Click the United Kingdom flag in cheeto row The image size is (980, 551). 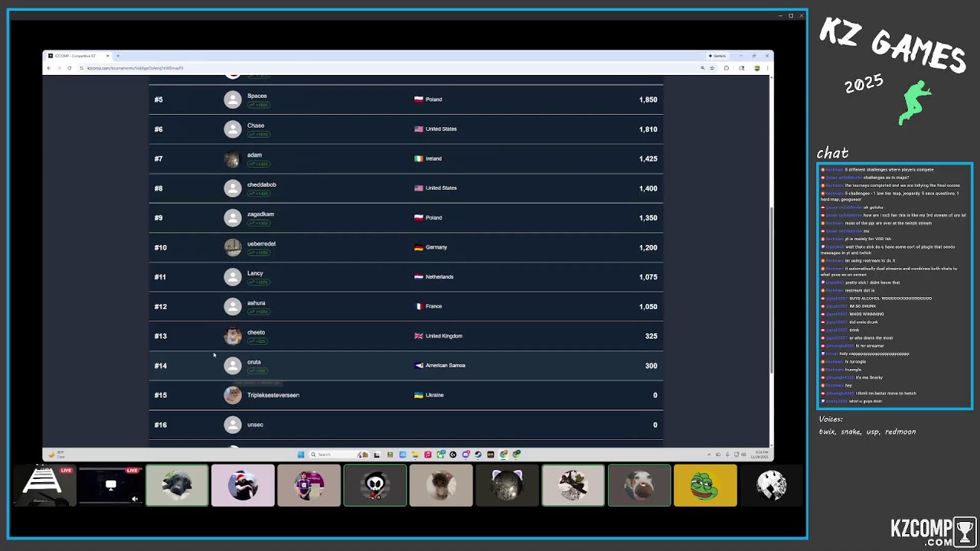[x=419, y=336]
